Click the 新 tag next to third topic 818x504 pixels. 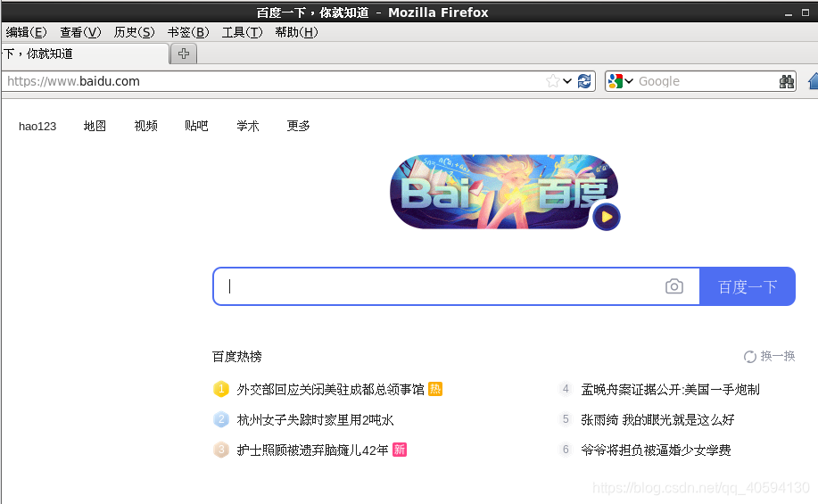400,450
